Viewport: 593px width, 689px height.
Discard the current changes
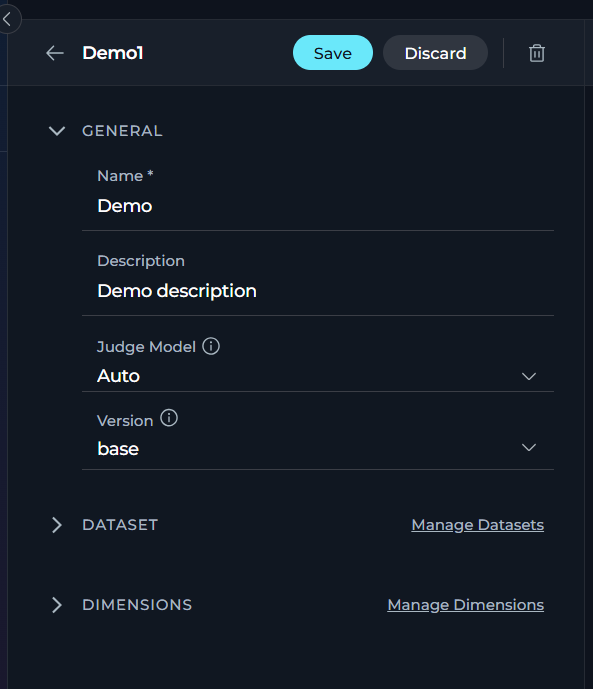tap(435, 53)
